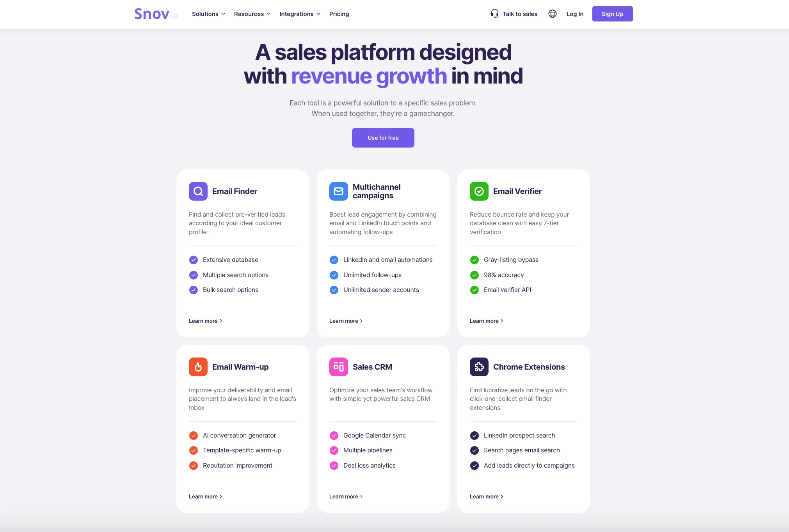The height and width of the screenshot is (532, 789).
Task: Click the Chrome Extensions puzzle icon
Action: point(479,367)
